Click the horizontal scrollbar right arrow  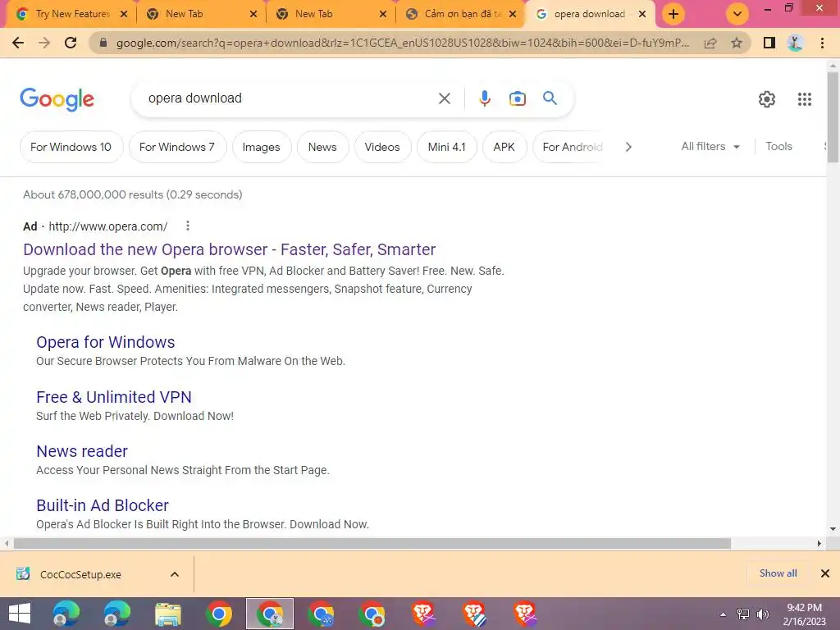click(819, 544)
